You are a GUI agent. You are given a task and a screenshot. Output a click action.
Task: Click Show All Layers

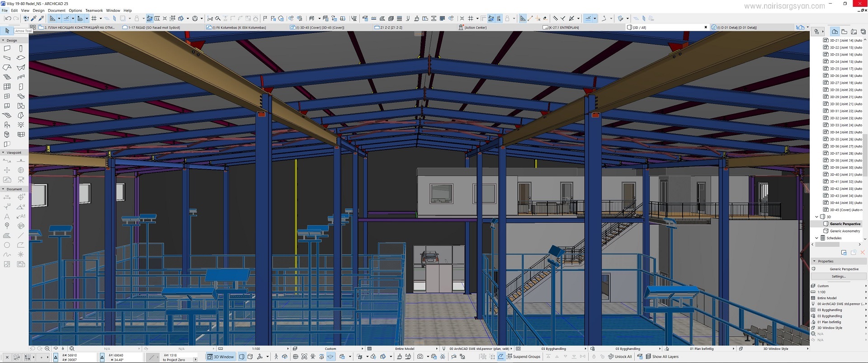pos(662,357)
